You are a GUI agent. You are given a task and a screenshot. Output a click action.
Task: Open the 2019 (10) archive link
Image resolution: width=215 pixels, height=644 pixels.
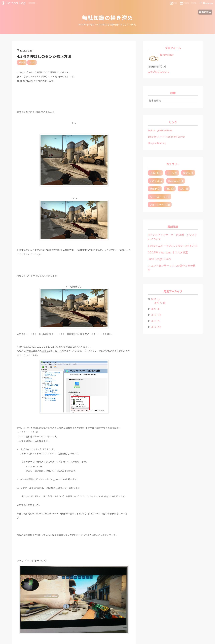click(x=156, y=315)
